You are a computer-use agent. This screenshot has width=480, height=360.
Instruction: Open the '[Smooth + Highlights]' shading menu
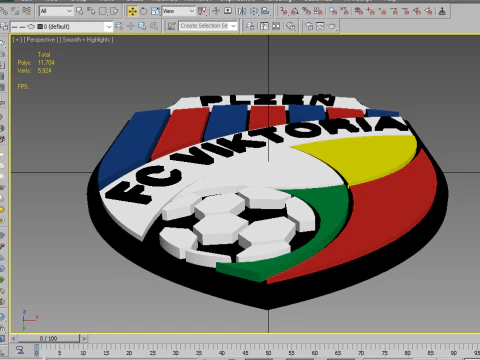pyautogui.click(x=86, y=40)
